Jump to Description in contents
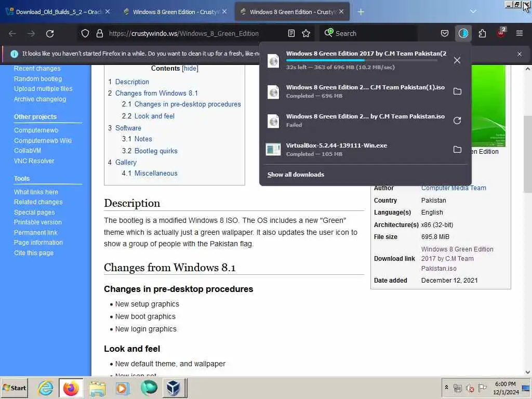Screen dimensions: 532x399 [x=132, y=82]
